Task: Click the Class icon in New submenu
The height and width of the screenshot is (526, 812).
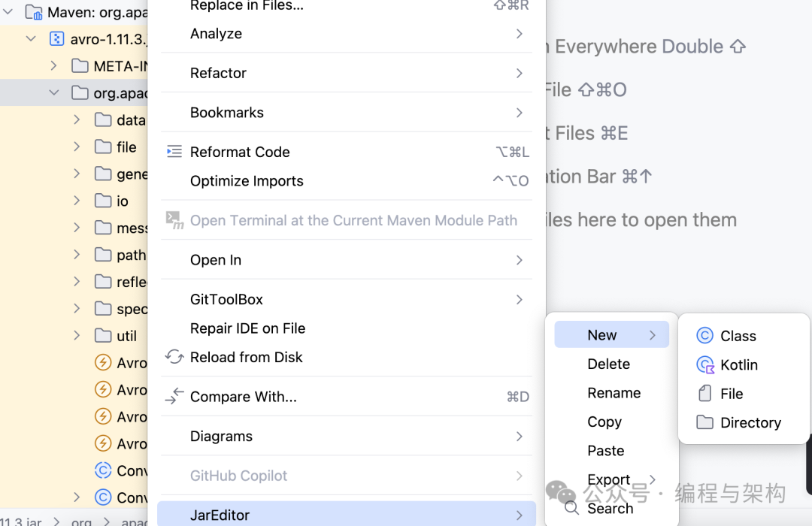Action: [704, 336]
